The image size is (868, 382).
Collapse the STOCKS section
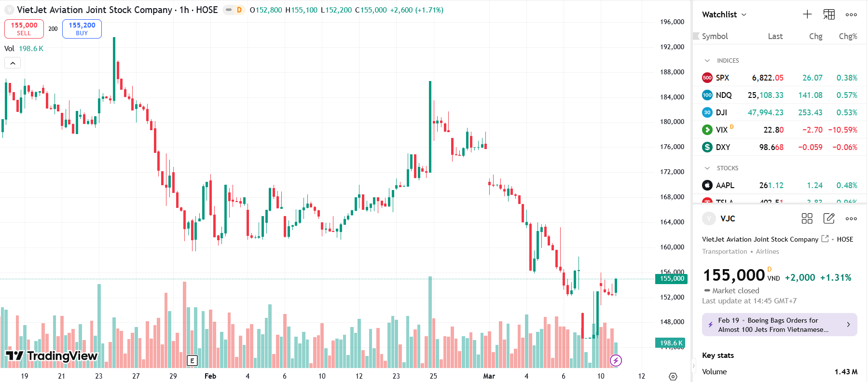(707, 168)
